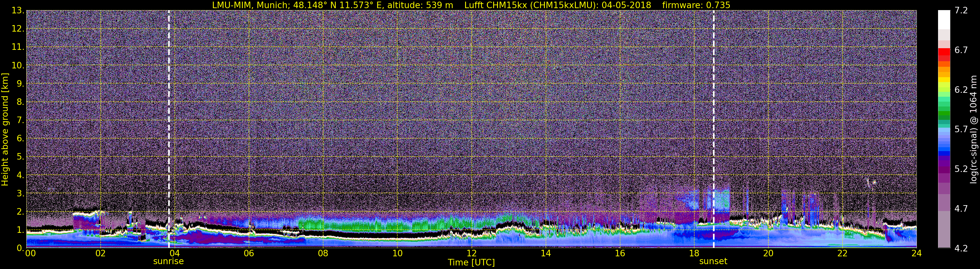Click the '11.' height tick label

click(x=18, y=47)
